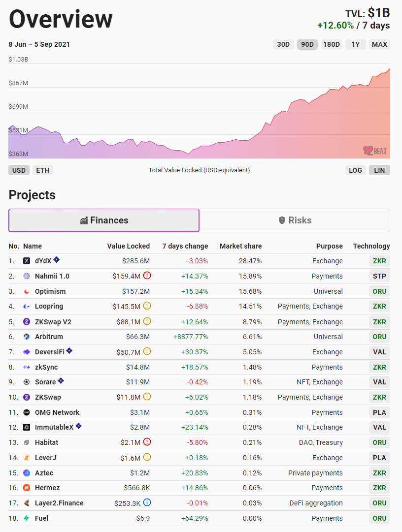Click red warning icon in Habitat row

coord(147,442)
